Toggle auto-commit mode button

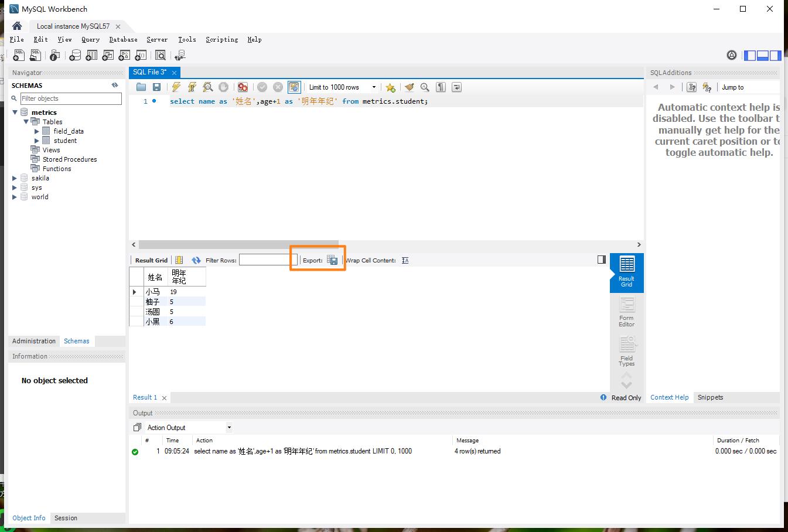pos(294,87)
